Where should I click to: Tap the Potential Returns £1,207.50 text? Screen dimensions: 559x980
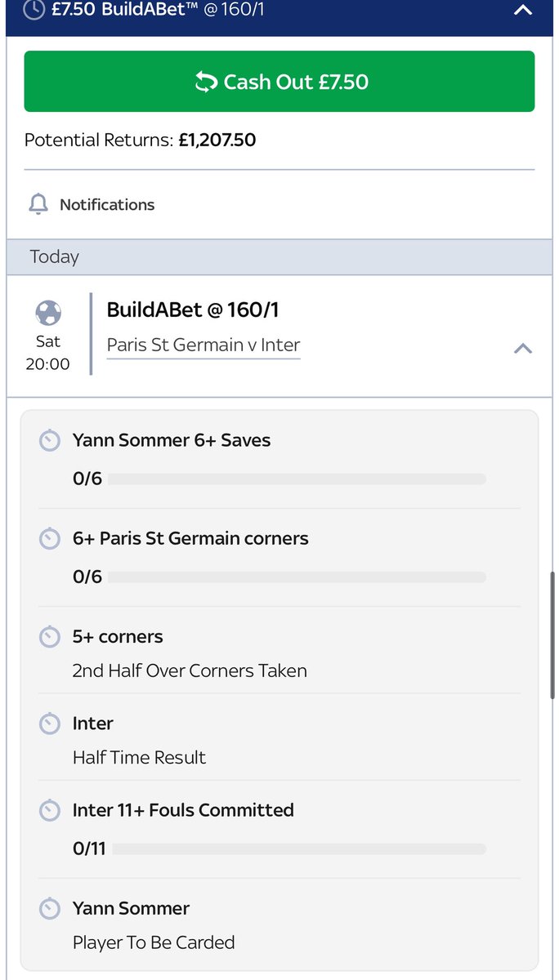tap(141, 140)
